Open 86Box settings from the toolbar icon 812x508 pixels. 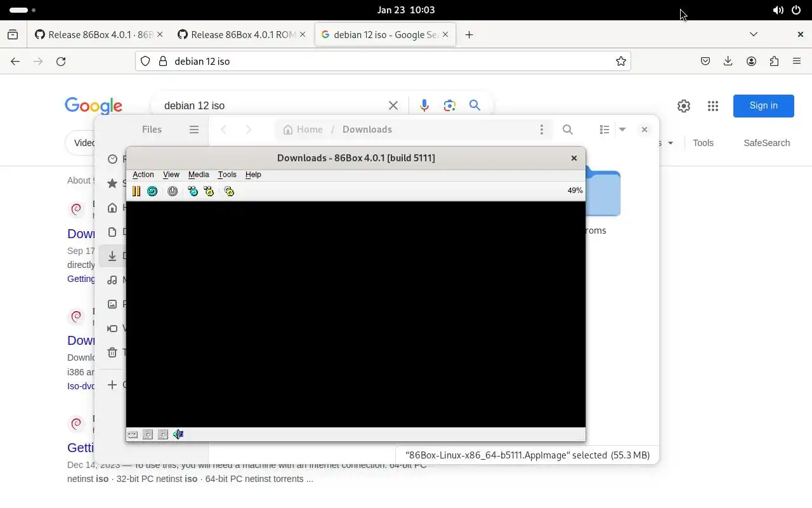(229, 191)
